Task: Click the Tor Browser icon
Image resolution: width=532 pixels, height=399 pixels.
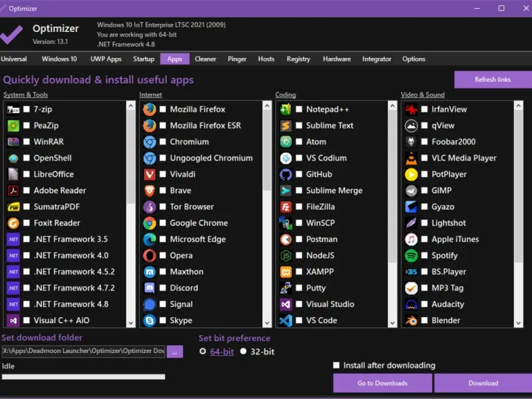Action: 149,207
